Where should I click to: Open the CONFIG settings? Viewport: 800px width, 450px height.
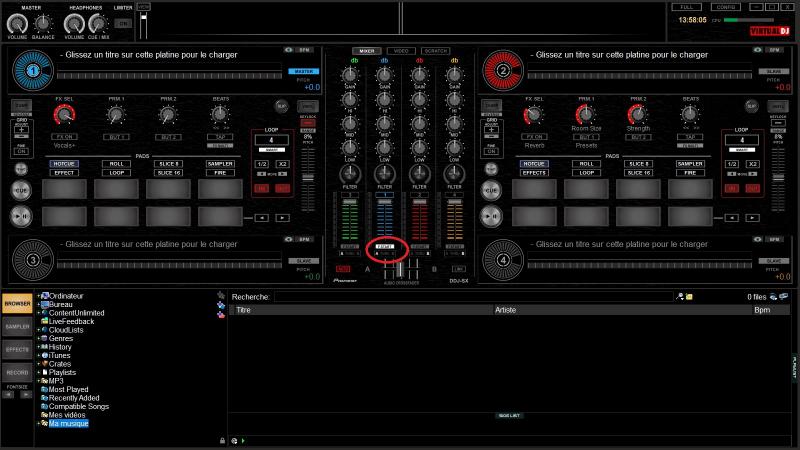point(726,7)
